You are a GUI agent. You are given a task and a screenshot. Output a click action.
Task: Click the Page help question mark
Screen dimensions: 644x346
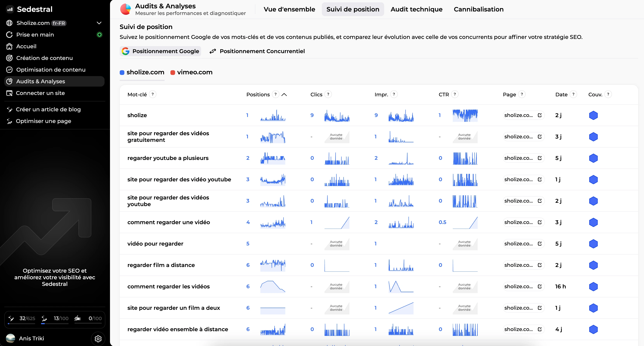[522, 94]
